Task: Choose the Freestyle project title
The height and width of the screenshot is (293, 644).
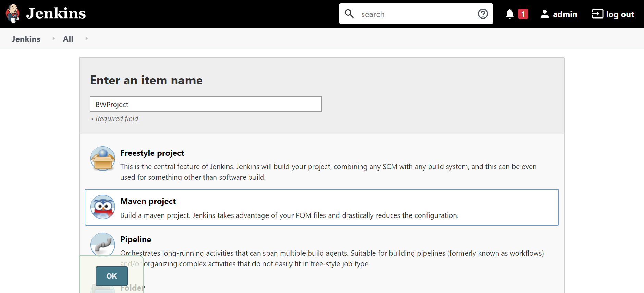Action: tap(152, 153)
